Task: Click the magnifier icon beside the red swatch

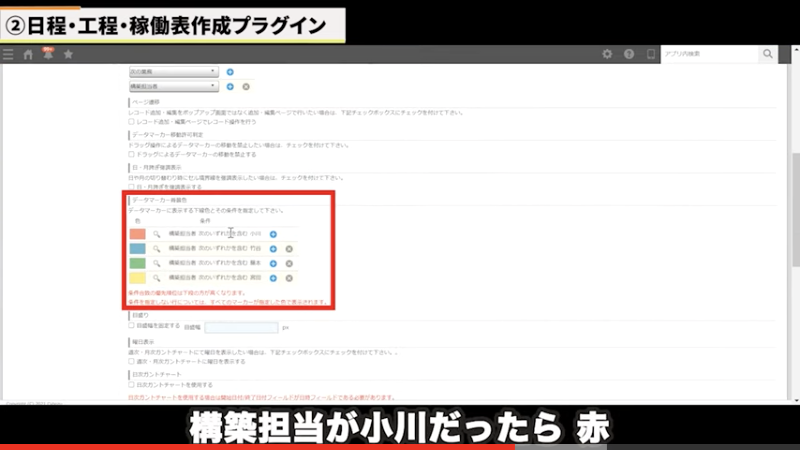Action: click(157, 233)
